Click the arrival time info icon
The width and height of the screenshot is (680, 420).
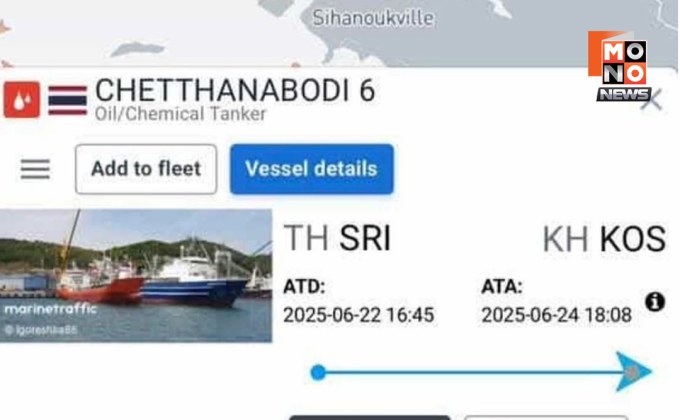(655, 301)
